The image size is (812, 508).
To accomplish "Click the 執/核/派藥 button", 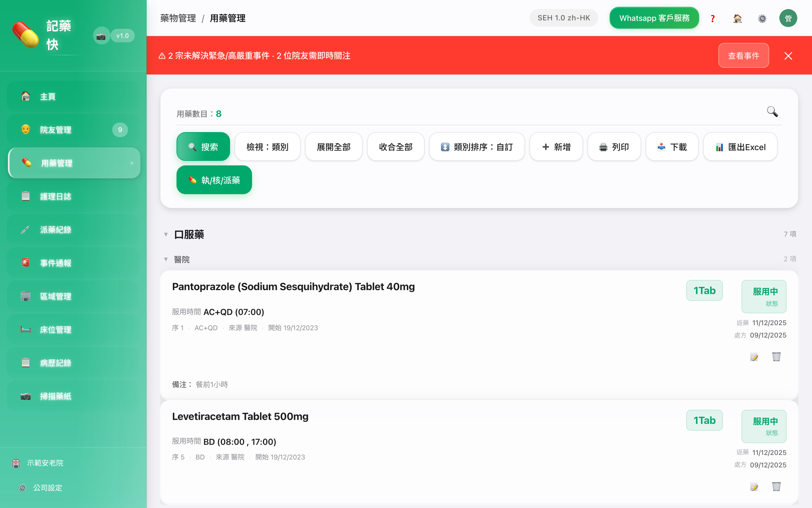I will pos(214,180).
